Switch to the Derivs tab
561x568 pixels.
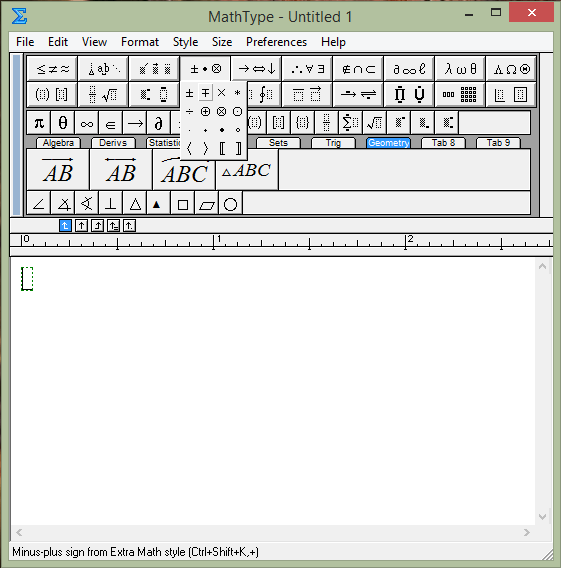point(113,143)
